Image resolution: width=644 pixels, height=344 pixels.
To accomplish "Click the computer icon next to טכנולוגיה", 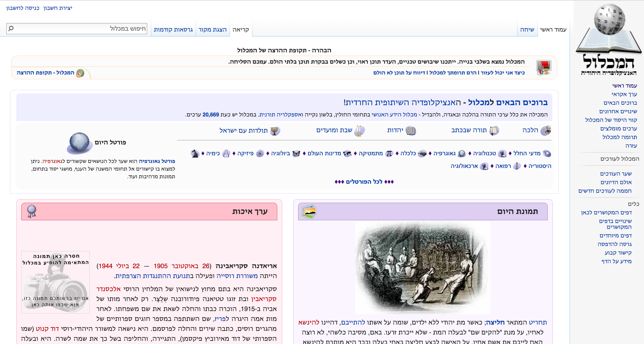I will pyautogui.click(x=502, y=153).
